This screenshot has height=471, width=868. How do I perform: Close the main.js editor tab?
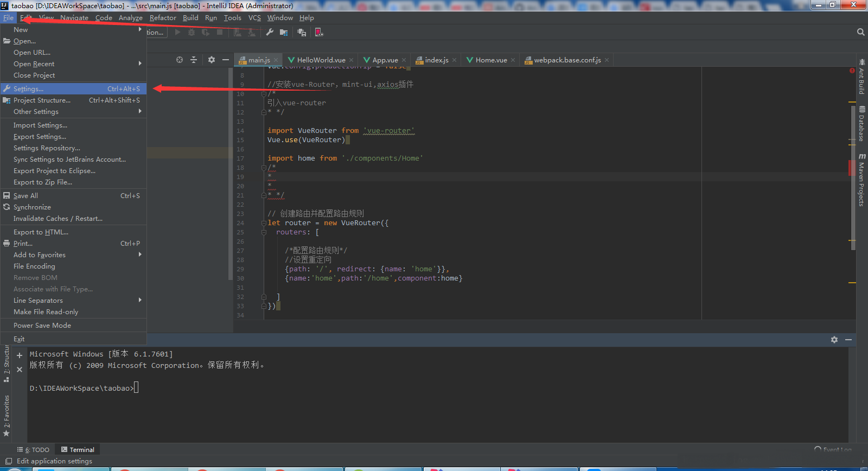pos(276,60)
